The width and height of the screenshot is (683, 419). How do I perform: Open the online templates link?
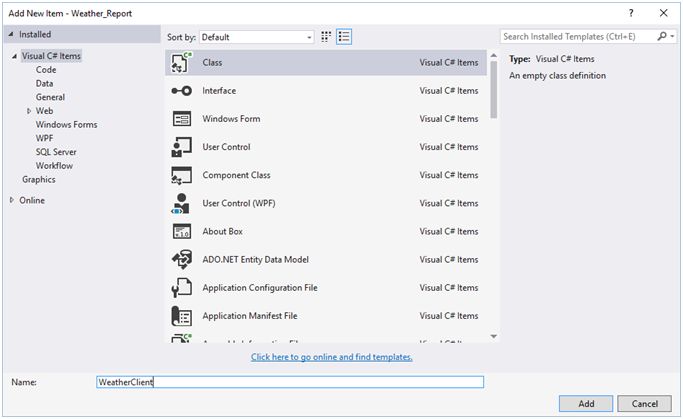(331, 357)
